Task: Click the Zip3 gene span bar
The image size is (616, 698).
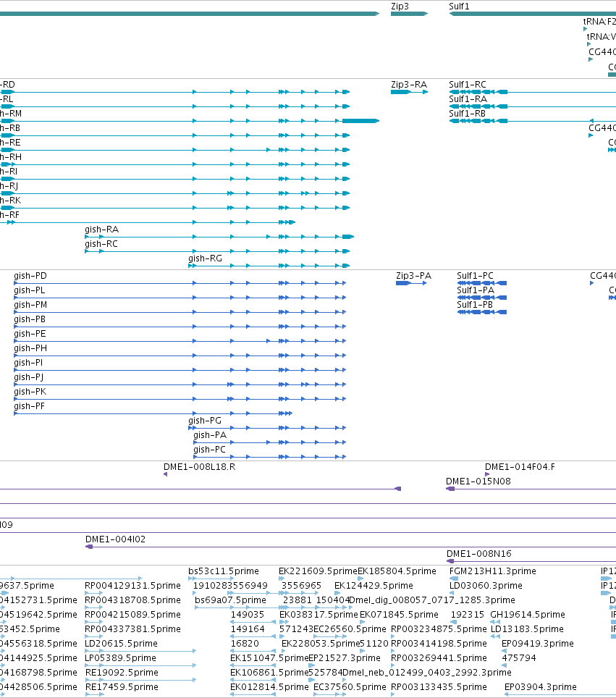Action: [x=410, y=14]
